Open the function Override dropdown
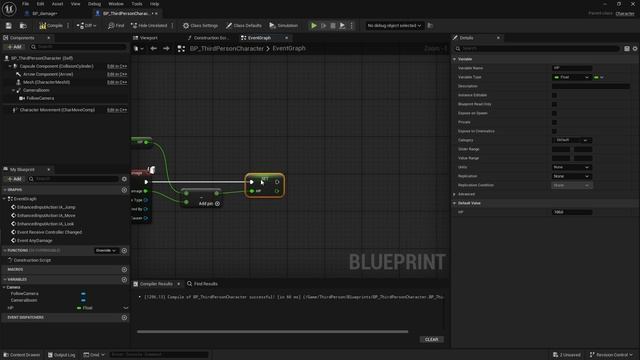Viewport: 640px width, 360px height. (x=106, y=251)
